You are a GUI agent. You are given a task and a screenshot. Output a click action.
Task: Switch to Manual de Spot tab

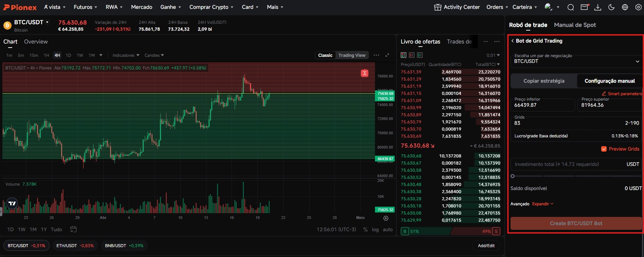[575, 25]
